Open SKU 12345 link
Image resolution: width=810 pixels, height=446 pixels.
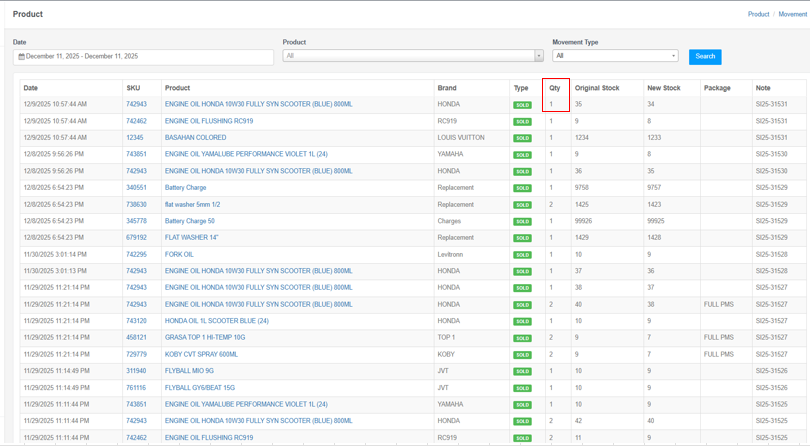(x=134, y=138)
